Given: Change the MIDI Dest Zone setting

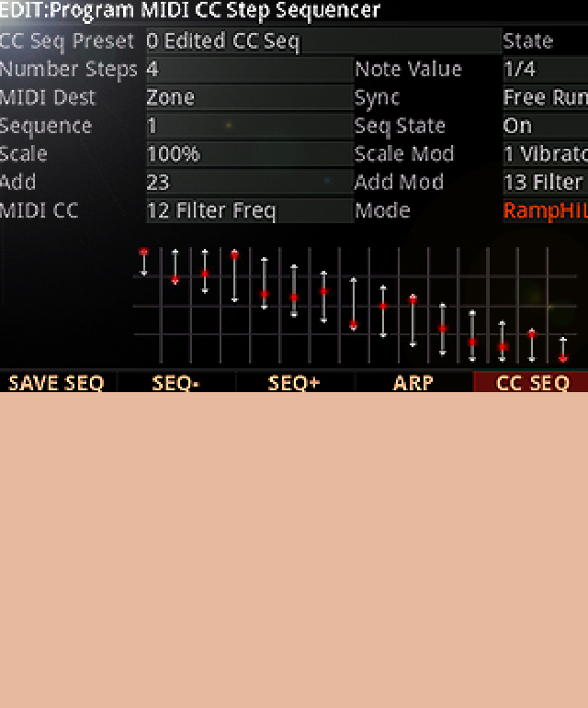Looking at the screenshot, I should click(x=248, y=98).
